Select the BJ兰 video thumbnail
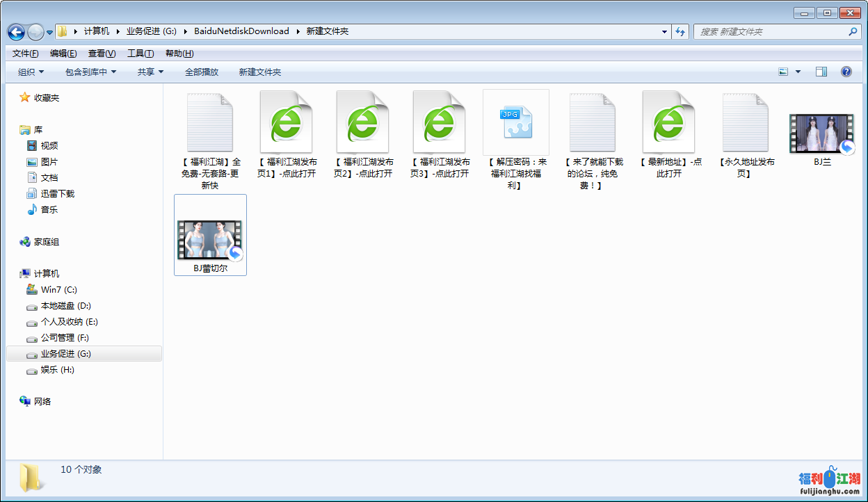 (x=821, y=133)
